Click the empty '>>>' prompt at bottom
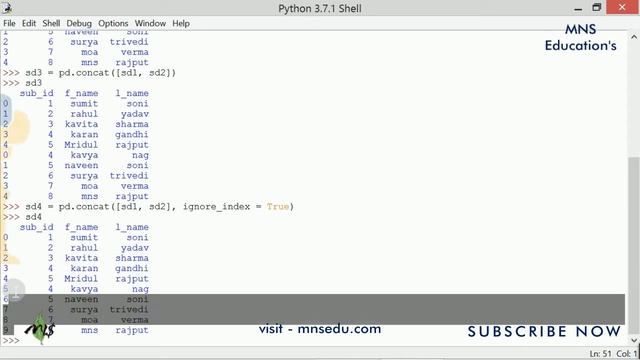The width and height of the screenshot is (640, 360). click(11, 340)
